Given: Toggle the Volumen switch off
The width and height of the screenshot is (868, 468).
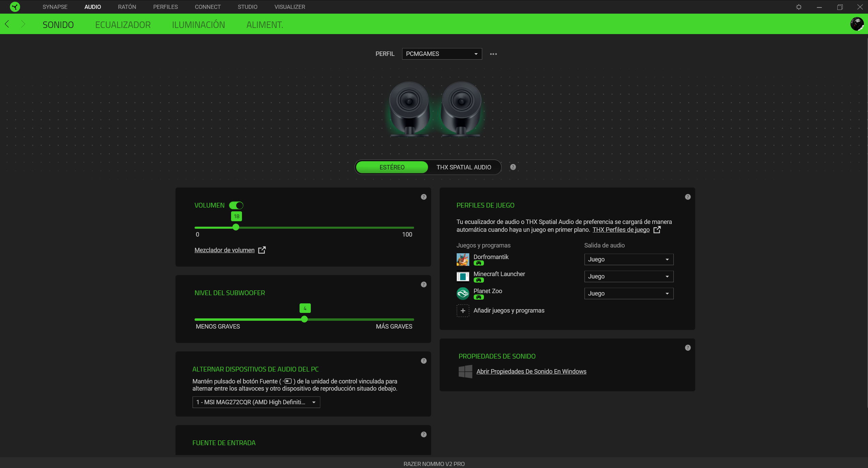Looking at the screenshot, I should 236,206.
